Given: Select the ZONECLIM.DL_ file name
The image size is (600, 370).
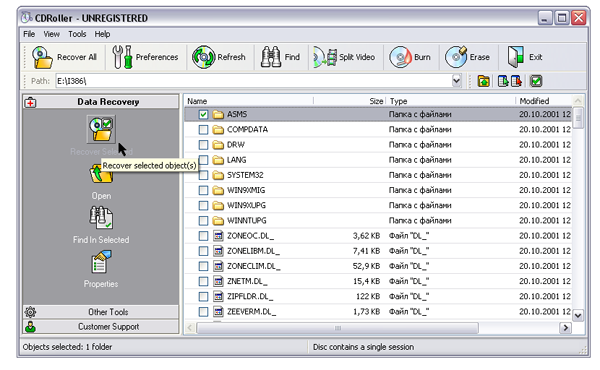Looking at the screenshot, I should coord(254,266).
